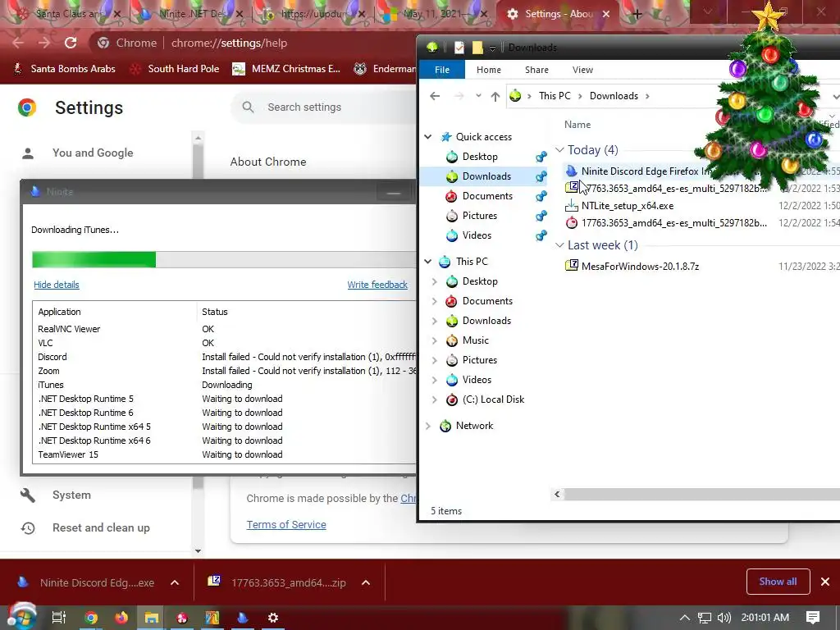Select Downloads under Quick access

tap(486, 176)
